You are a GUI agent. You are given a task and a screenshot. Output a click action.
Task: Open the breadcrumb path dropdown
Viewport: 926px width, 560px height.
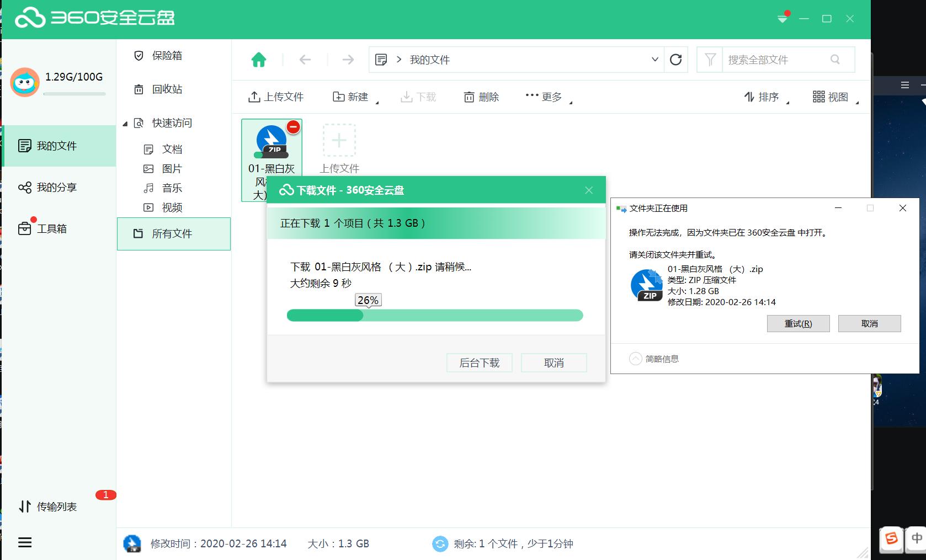click(x=654, y=60)
